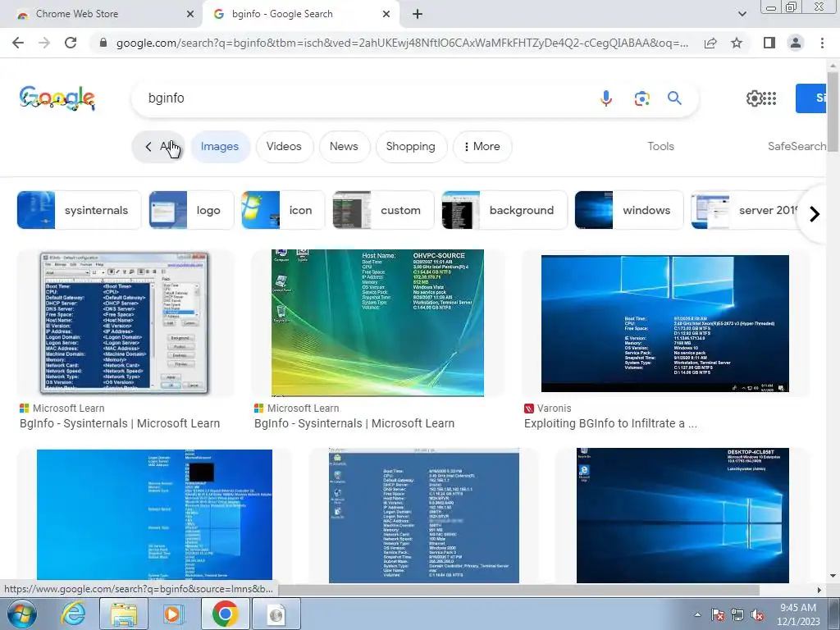840x630 pixels.
Task: Open first BgInfo - Sysinternals Microsoft Learn link
Action: point(120,423)
